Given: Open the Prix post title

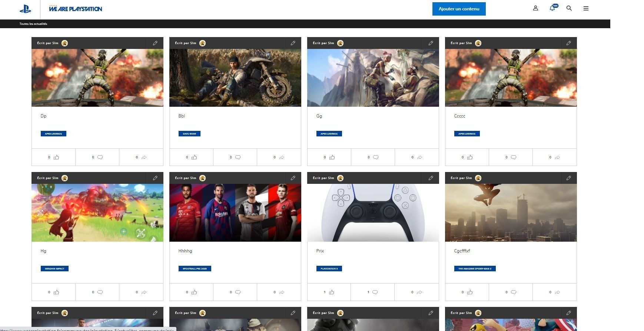Looking at the screenshot, I should [x=320, y=251].
